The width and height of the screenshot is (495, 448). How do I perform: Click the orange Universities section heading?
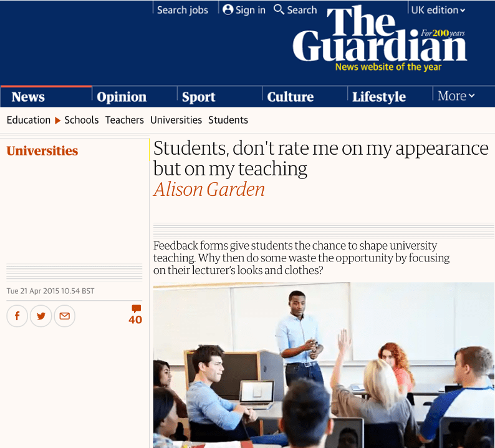pyautogui.click(x=42, y=151)
